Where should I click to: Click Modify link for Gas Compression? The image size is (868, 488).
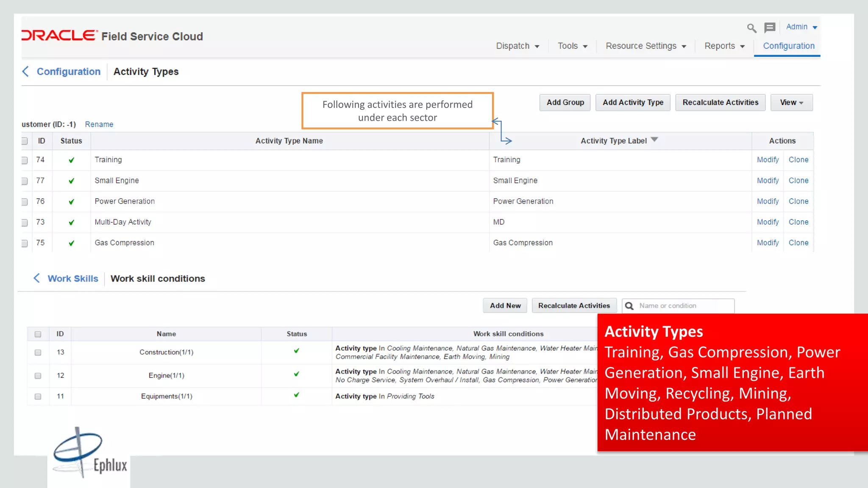click(768, 243)
